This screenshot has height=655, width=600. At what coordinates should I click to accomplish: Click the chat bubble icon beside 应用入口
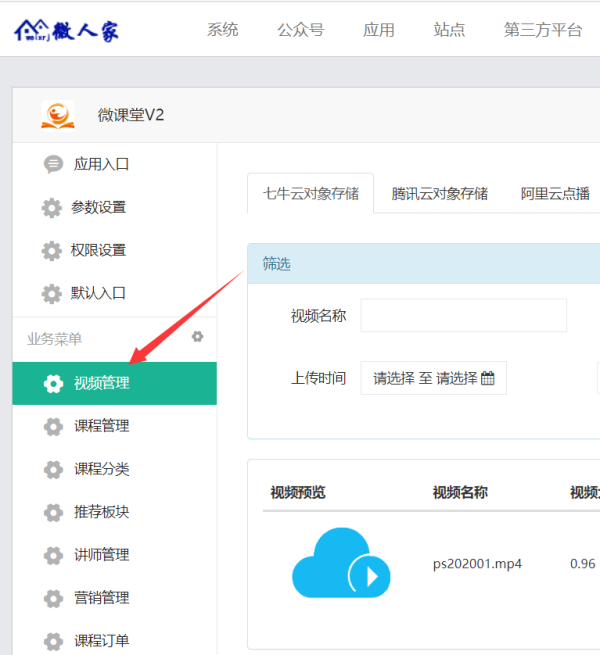[x=53, y=164]
